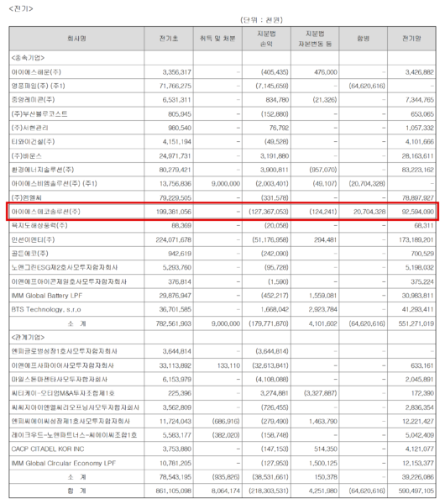Click the subtotal value 551,271,019

(416, 323)
